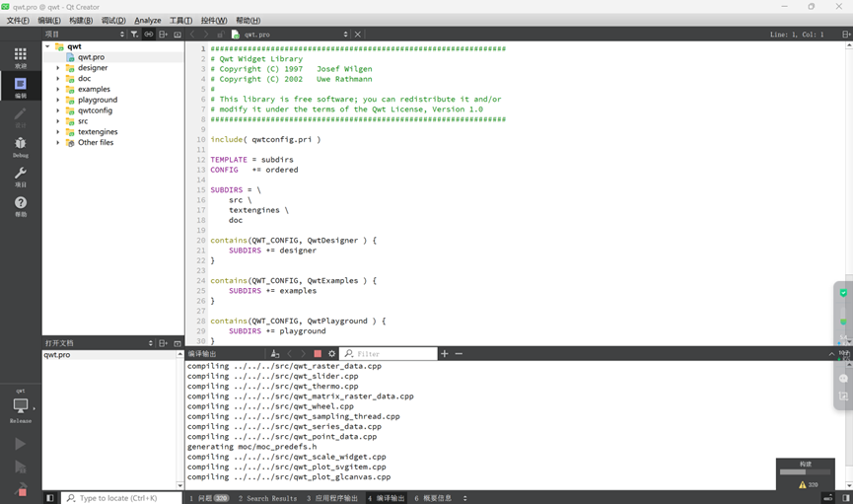
Task: Go back in editor navigation history
Action: pyautogui.click(x=192, y=35)
